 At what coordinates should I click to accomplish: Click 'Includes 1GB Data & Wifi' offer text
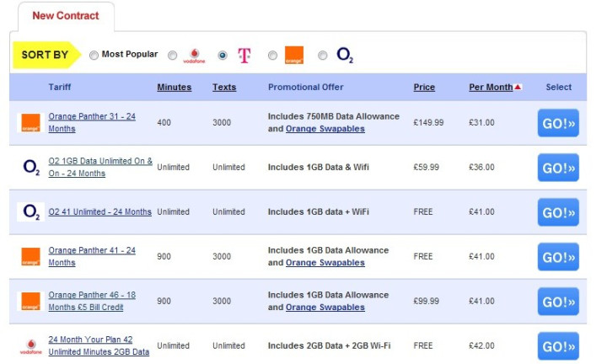click(x=318, y=167)
